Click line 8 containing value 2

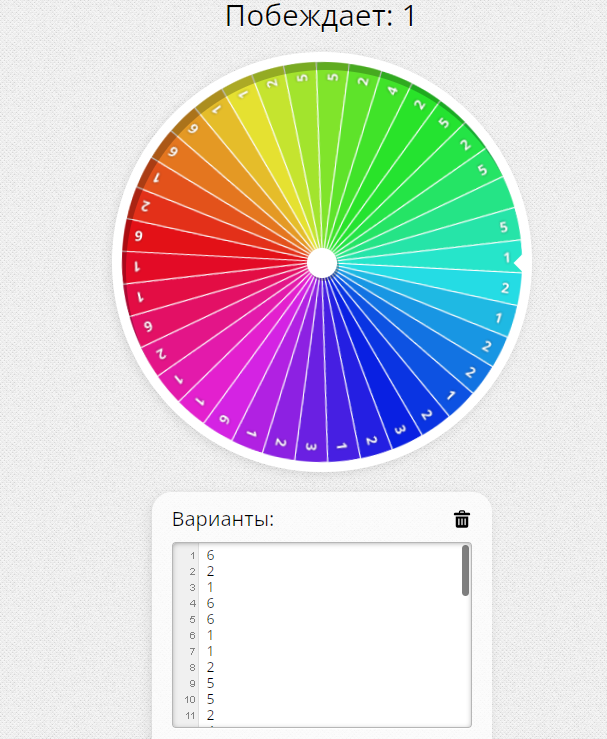(x=322, y=667)
